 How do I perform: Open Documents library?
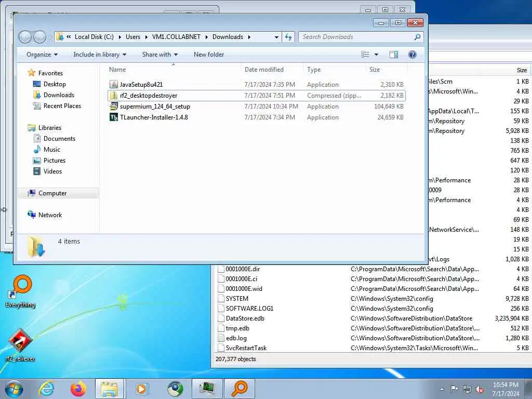(54, 138)
